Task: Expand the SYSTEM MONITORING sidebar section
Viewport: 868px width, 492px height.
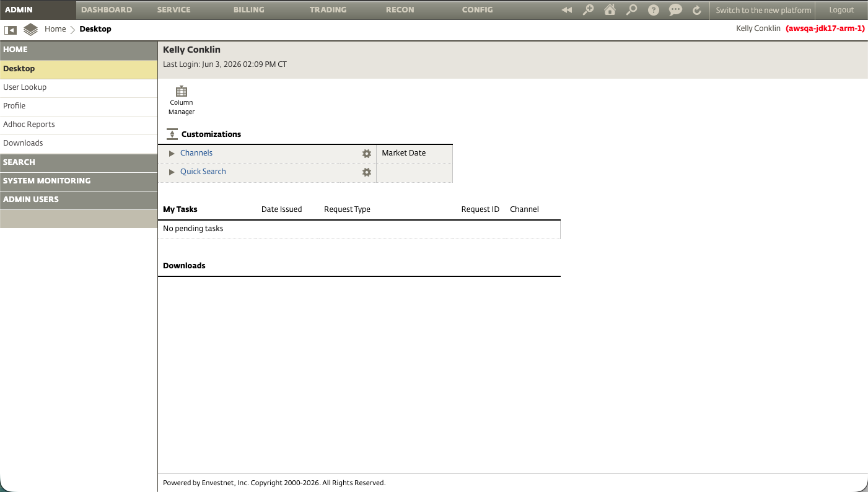Action: (79, 181)
